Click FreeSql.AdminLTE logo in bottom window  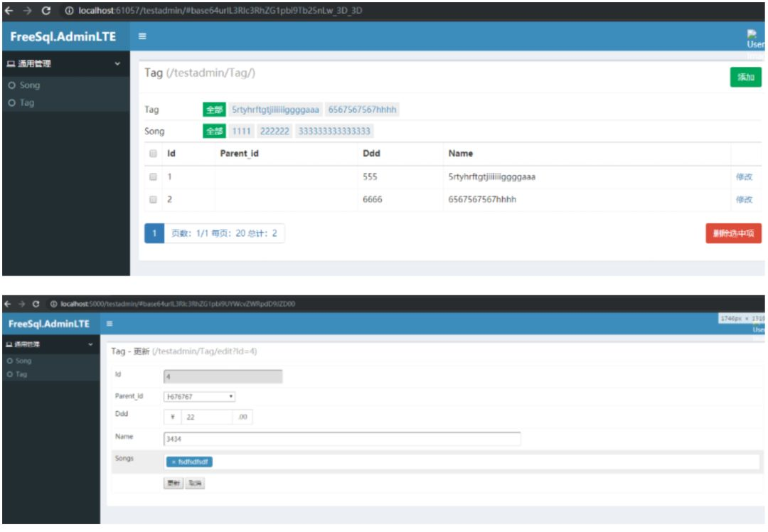[x=49, y=324]
